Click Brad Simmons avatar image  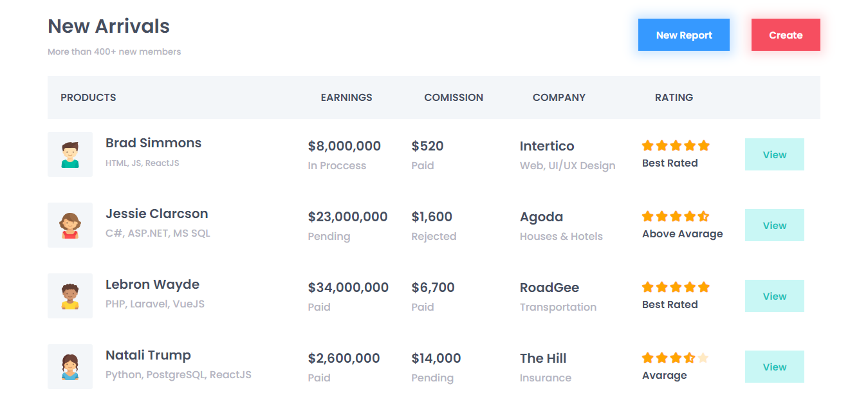coord(70,154)
